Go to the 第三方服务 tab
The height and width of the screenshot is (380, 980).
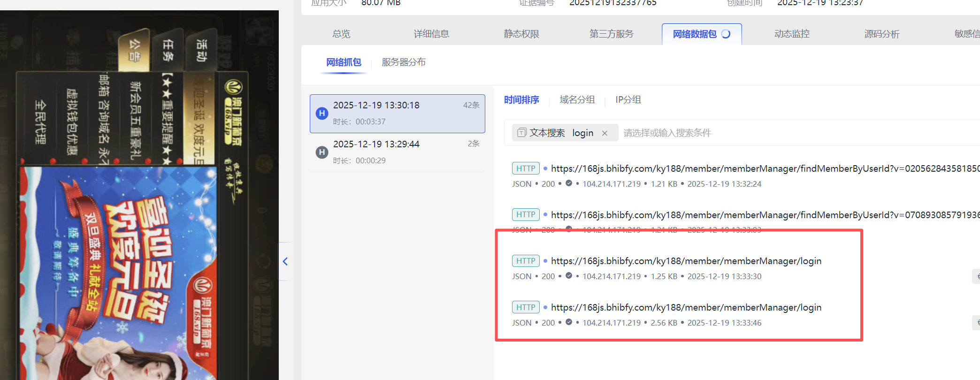coord(612,34)
